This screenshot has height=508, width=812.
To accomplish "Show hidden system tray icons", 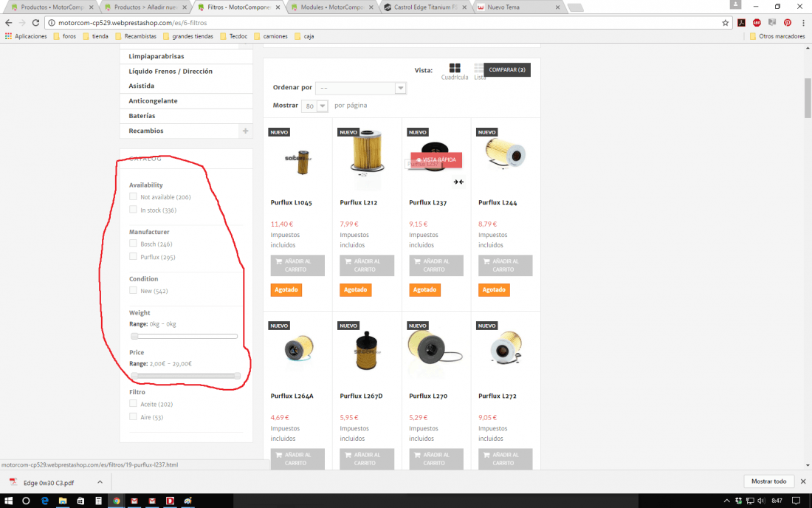I will [x=726, y=501].
